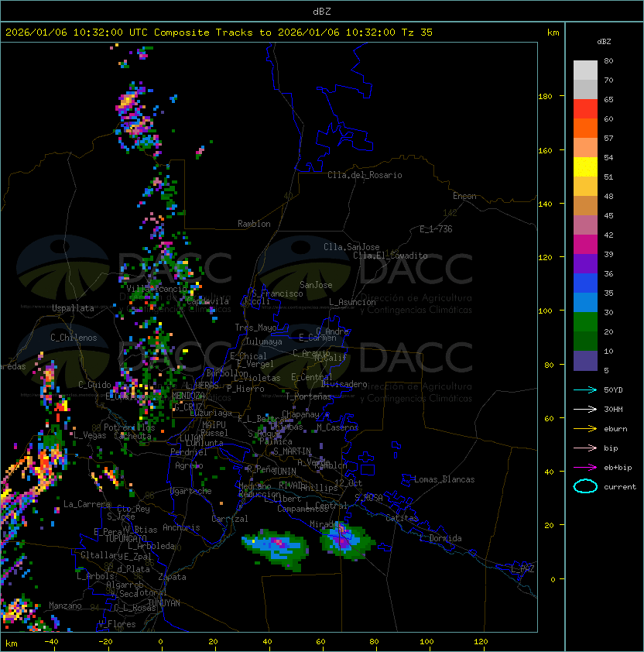Click the 'V_Flores' map label
Screen dimensions: 644x652
117,624
